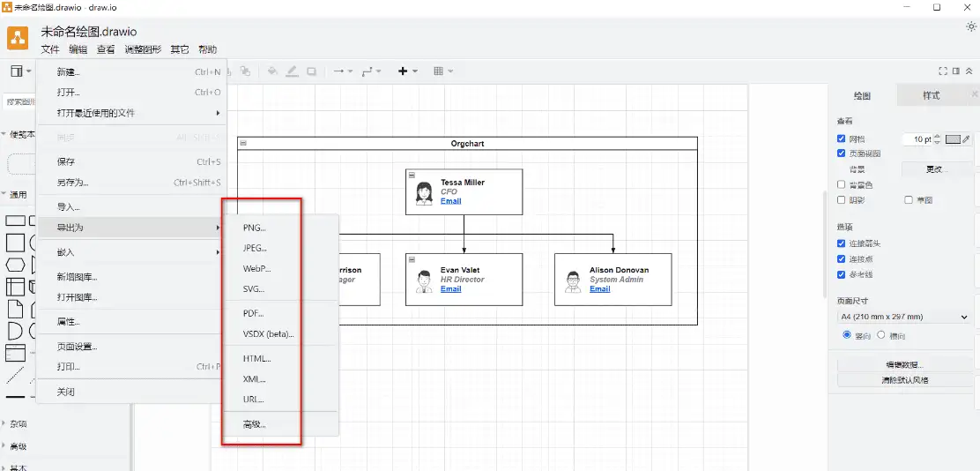Click Tessa Miller's Email link
The image size is (980, 471).
point(450,201)
